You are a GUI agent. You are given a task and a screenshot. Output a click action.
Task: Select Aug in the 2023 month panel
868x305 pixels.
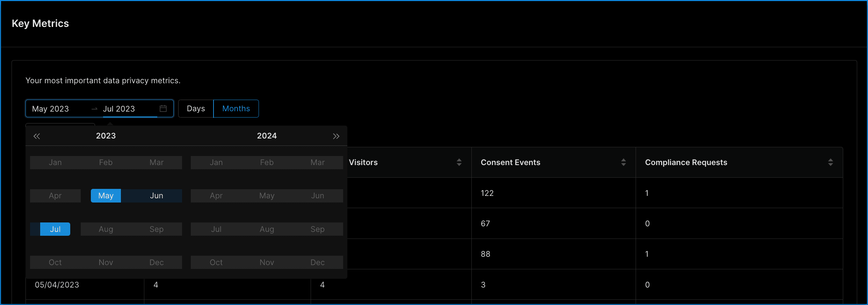tap(106, 229)
